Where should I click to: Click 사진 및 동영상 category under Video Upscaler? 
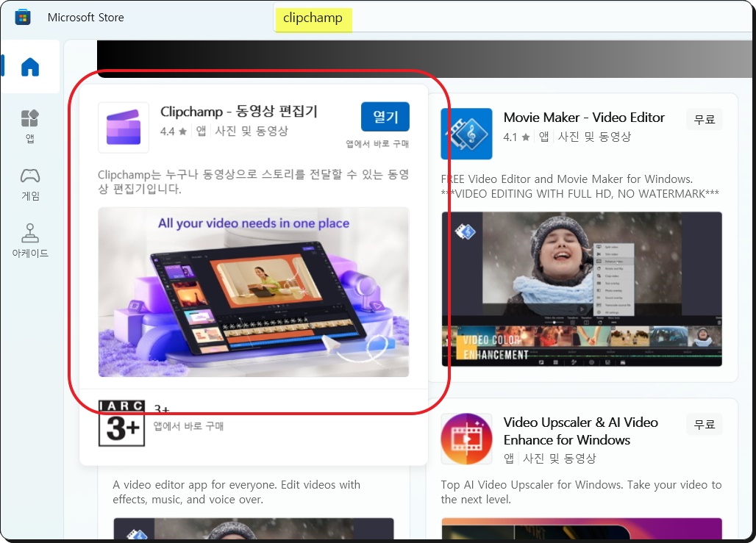(x=560, y=459)
